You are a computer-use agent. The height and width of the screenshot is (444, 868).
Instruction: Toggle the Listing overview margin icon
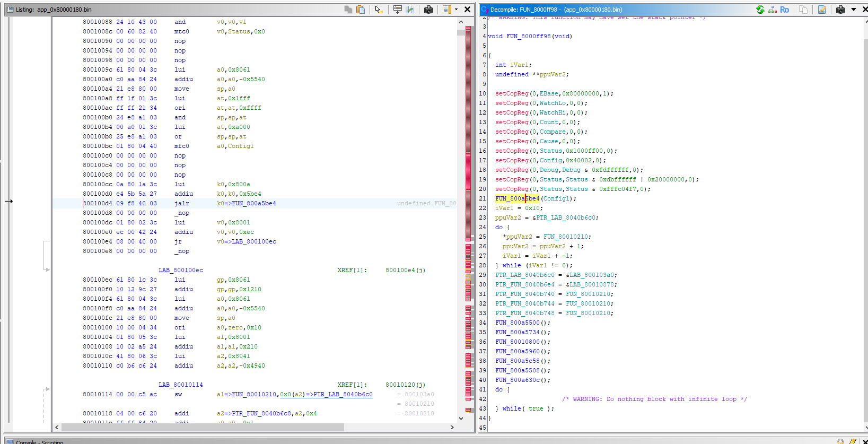tap(447, 10)
